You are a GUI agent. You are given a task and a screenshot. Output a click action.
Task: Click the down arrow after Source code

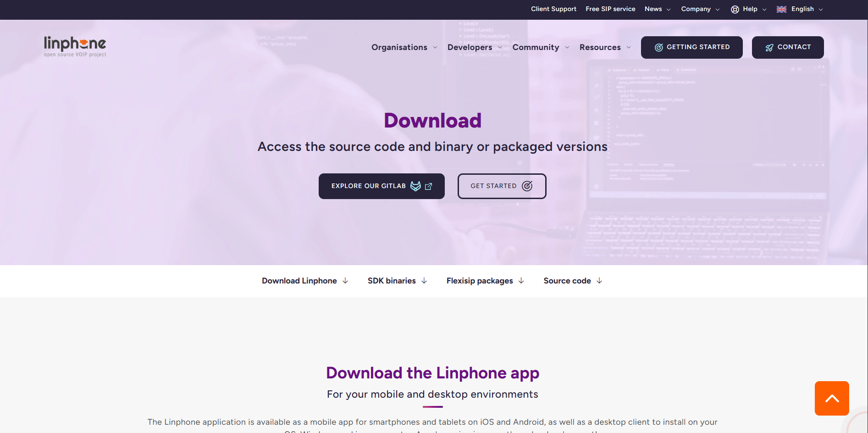(x=599, y=281)
